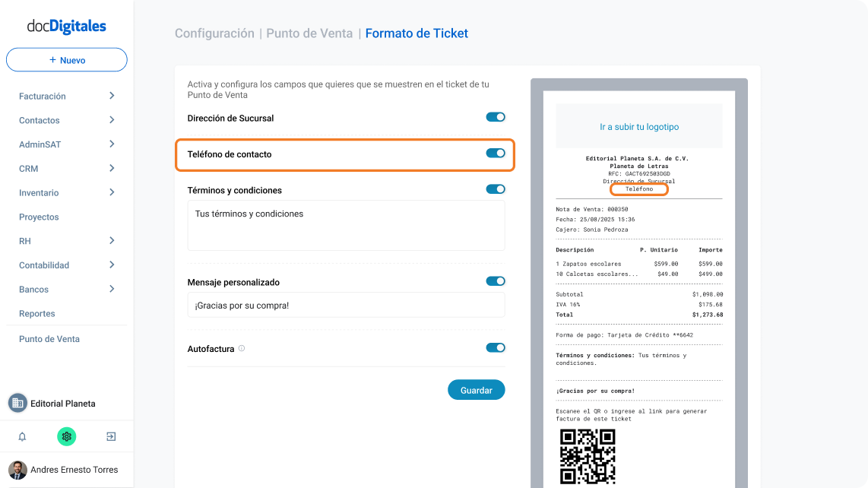The height and width of the screenshot is (488, 868).
Task: Toggle the Mensaje personalizado switch
Action: [x=496, y=280]
